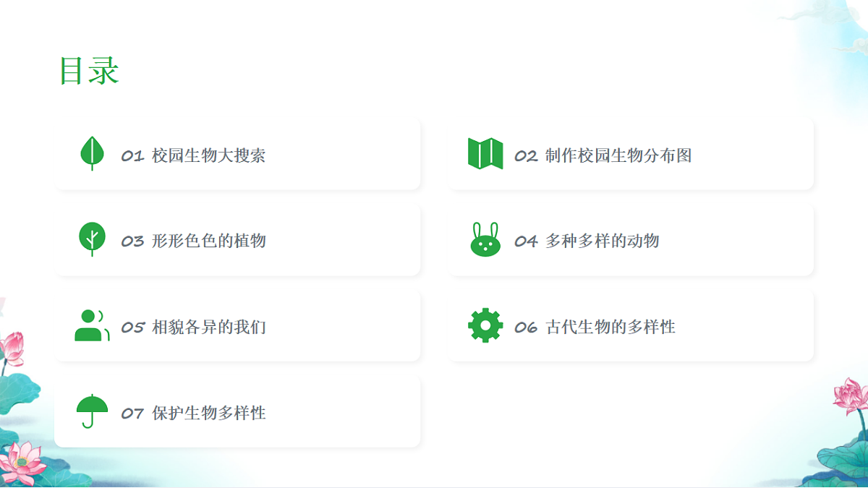Click the folded map icon beside 制作校园生物分布图
Viewport: 868px width, 488px height.
[485, 153]
